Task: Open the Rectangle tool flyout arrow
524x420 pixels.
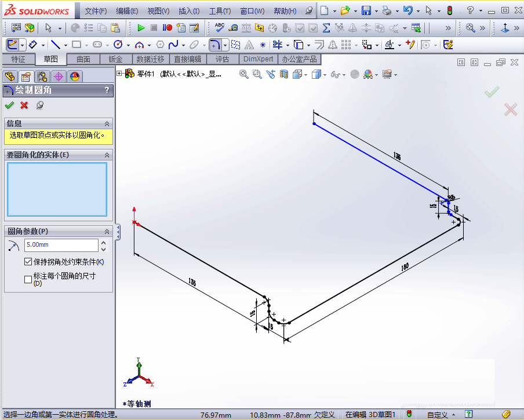Action: pos(86,45)
